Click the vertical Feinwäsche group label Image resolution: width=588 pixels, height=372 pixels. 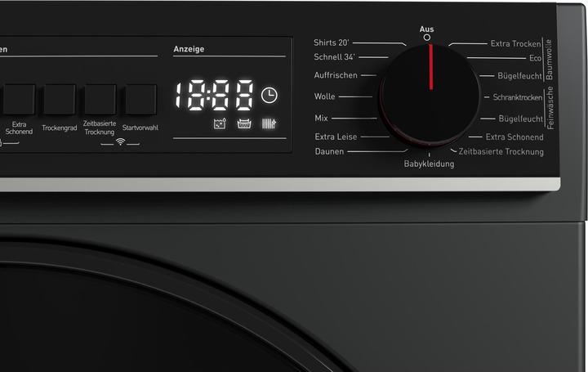click(550, 108)
